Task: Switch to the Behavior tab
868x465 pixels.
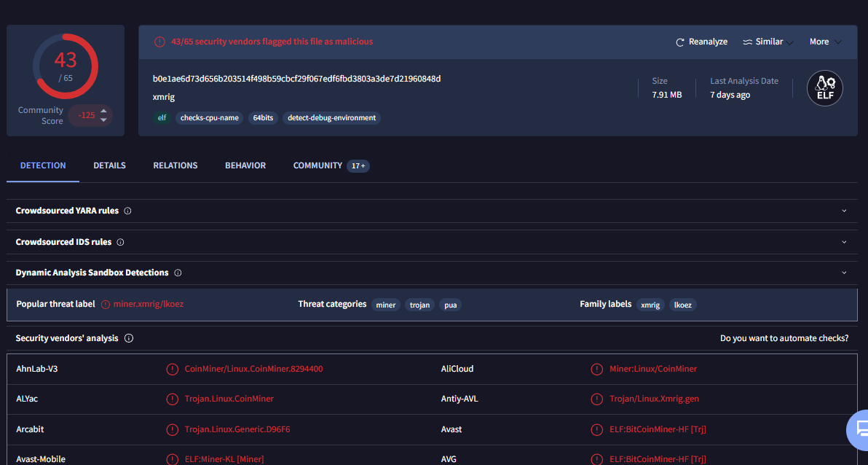Action: (x=245, y=165)
